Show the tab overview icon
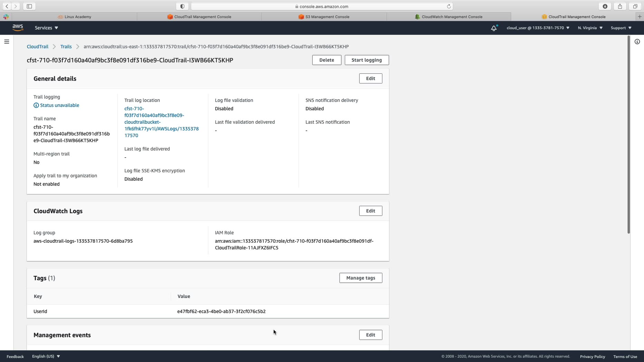Viewport: 644px width, 362px height. tap(635, 6)
